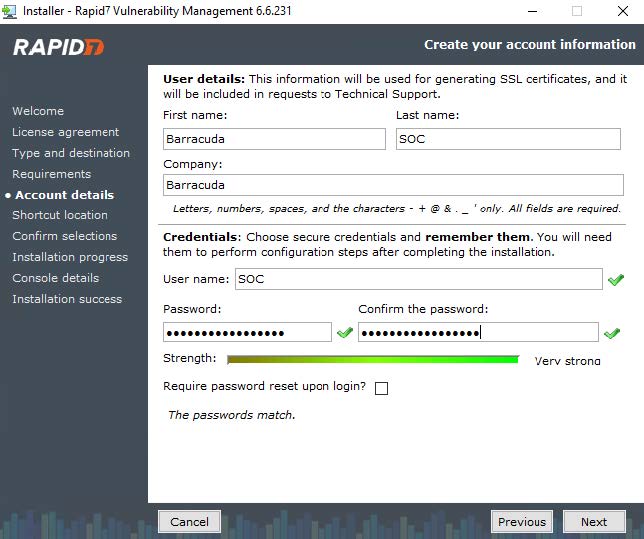
Task: Go to the Installation success step
Action: click(67, 299)
